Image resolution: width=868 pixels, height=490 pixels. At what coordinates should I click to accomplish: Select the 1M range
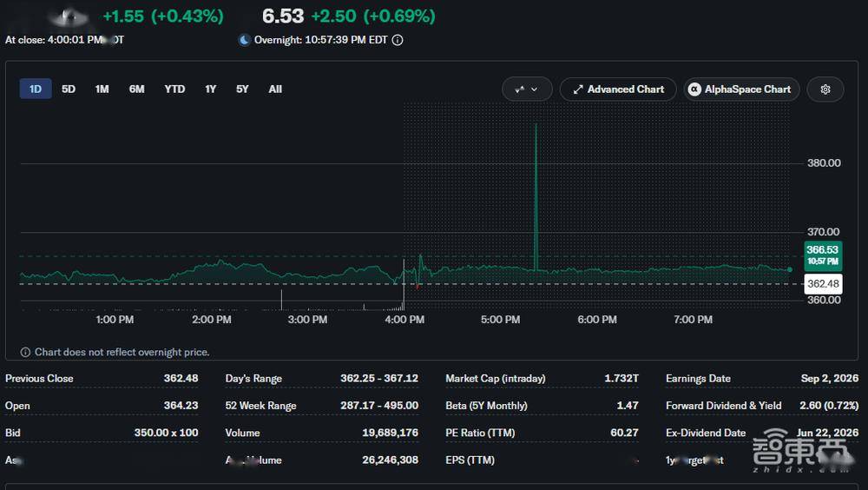(x=102, y=89)
